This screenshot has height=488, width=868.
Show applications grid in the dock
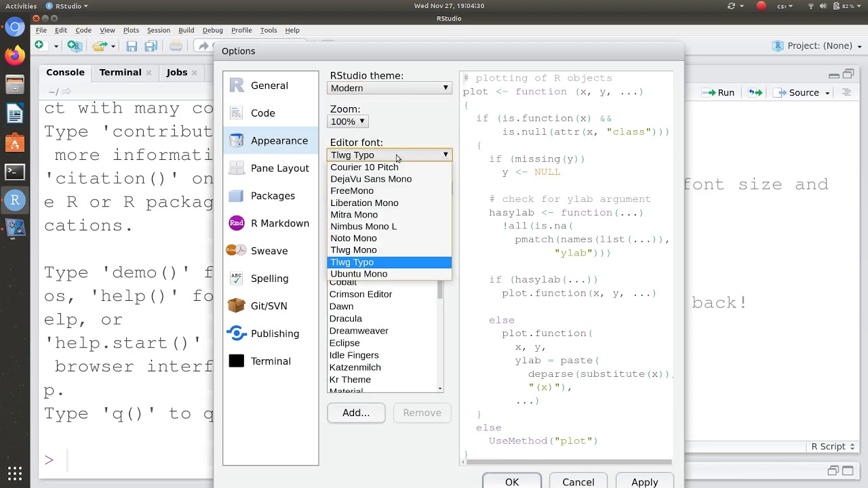click(15, 472)
